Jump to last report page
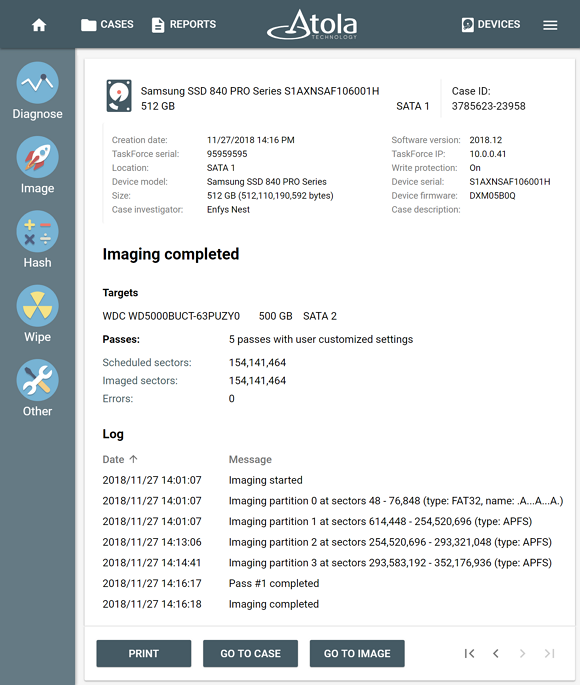 point(549,653)
